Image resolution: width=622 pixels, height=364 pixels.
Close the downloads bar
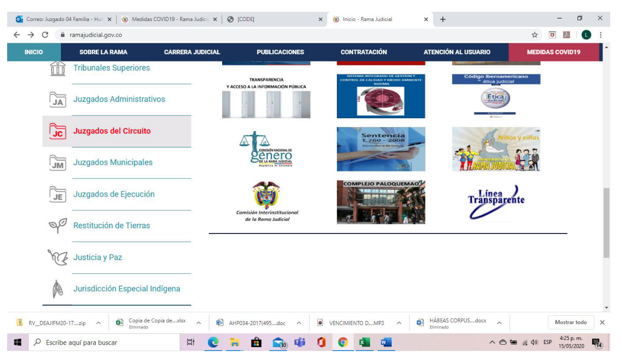click(x=602, y=323)
